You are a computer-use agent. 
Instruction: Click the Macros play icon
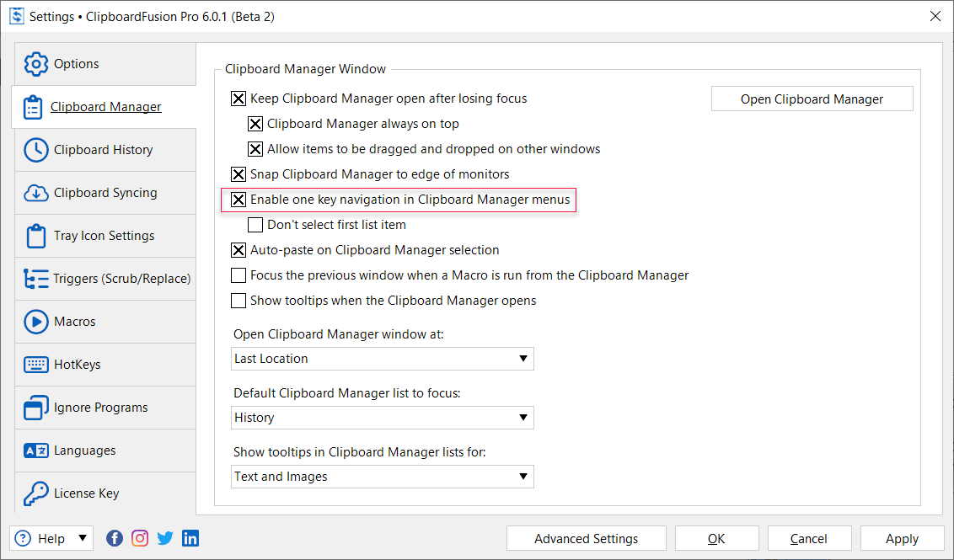pyautogui.click(x=35, y=322)
